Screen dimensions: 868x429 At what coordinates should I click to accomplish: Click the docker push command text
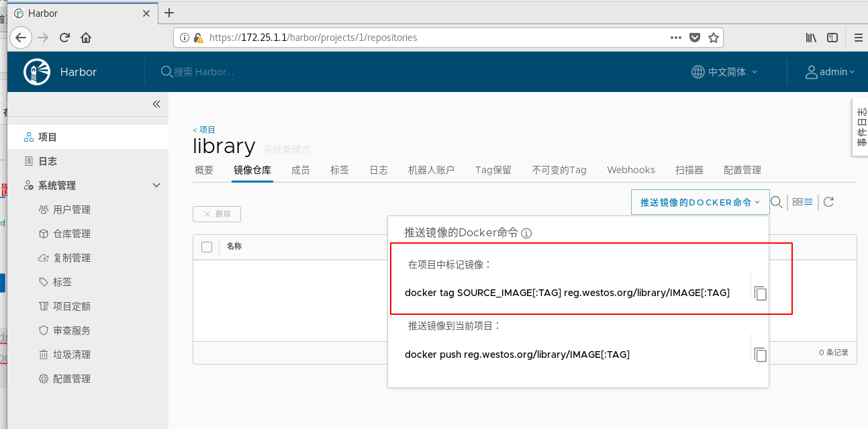517,354
